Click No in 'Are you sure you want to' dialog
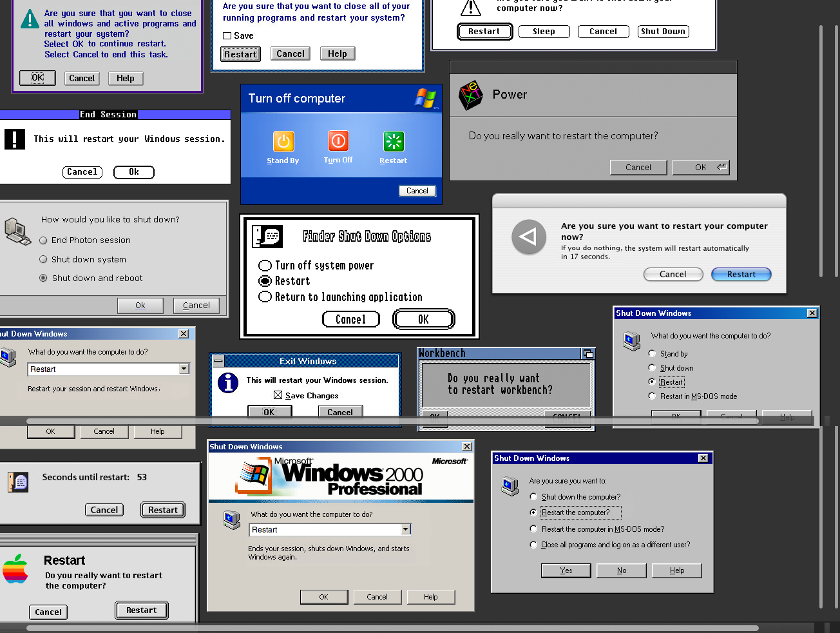The width and height of the screenshot is (840, 633). point(622,570)
